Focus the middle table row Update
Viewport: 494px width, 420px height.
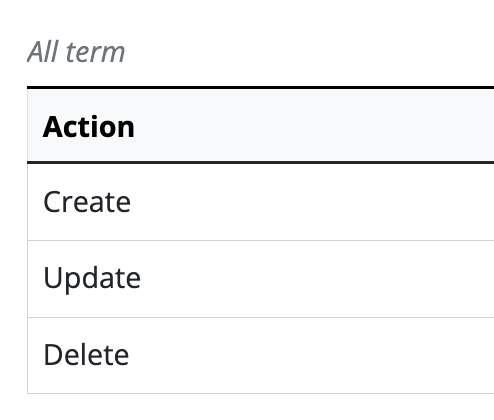coord(261,279)
